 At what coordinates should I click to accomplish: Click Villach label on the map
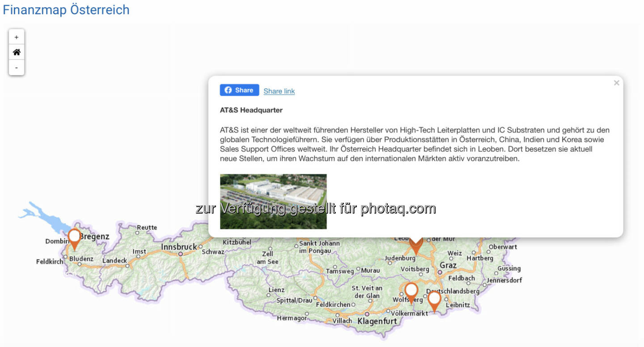point(342,321)
